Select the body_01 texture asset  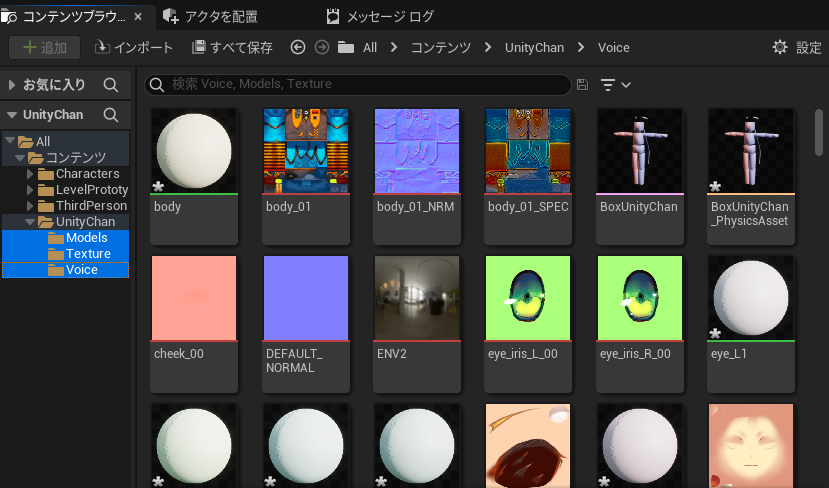tap(306, 176)
